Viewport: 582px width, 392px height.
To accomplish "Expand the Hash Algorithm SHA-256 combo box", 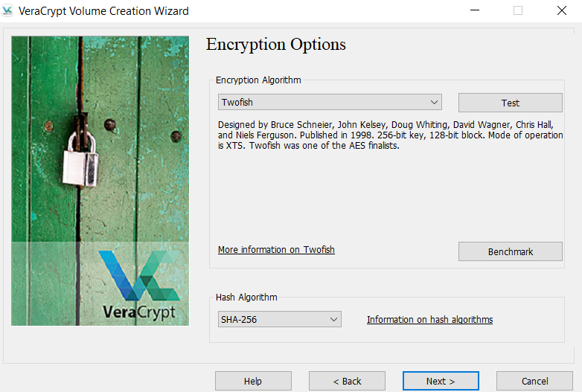I will pos(280,319).
